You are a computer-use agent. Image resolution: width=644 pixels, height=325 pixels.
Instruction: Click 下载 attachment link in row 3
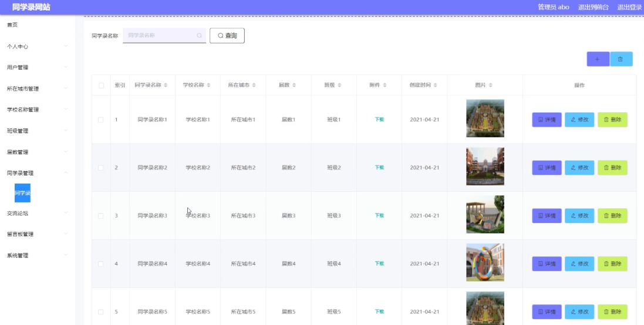coord(379,216)
